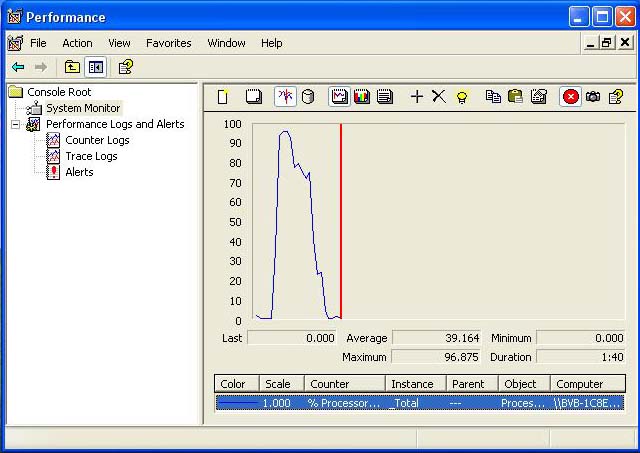
Task: Click the _Total instance cell
Action: coord(404,403)
